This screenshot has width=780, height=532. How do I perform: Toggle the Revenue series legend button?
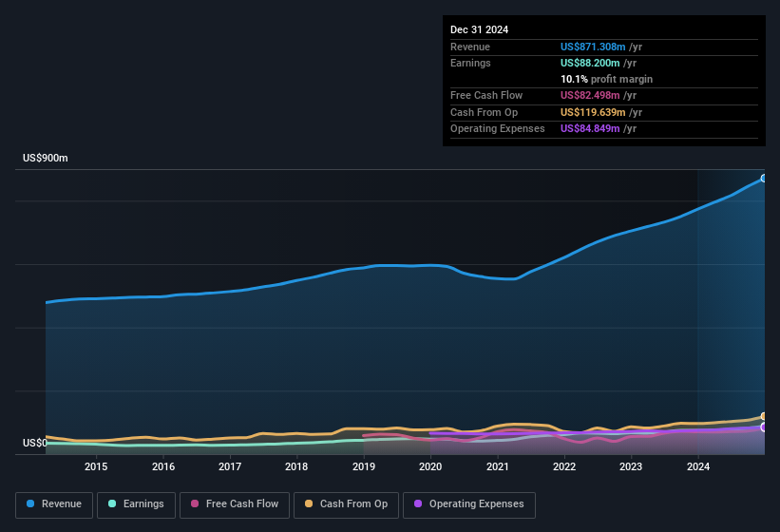54,504
